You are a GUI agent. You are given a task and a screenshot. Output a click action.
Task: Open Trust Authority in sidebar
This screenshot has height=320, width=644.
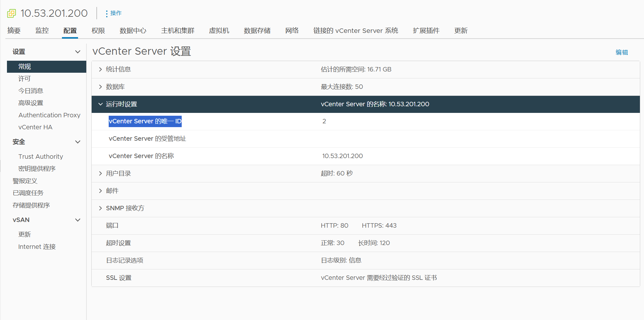point(41,157)
